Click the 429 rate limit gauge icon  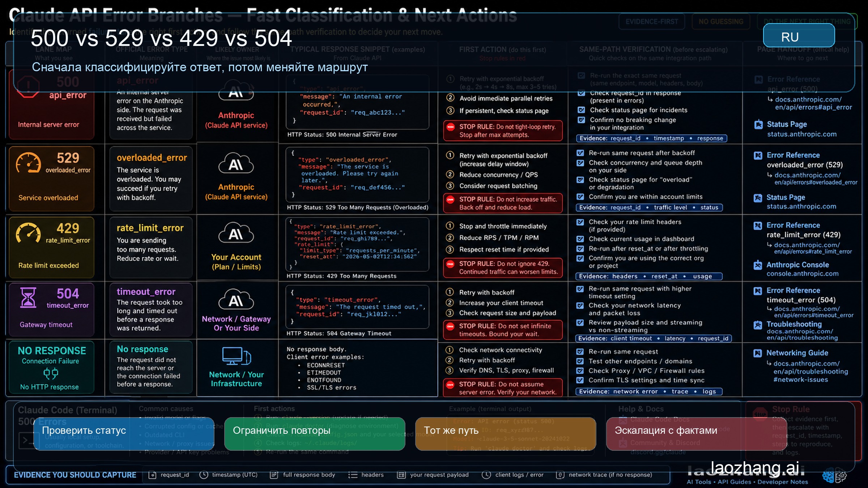pyautogui.click(x=28, y=233)
